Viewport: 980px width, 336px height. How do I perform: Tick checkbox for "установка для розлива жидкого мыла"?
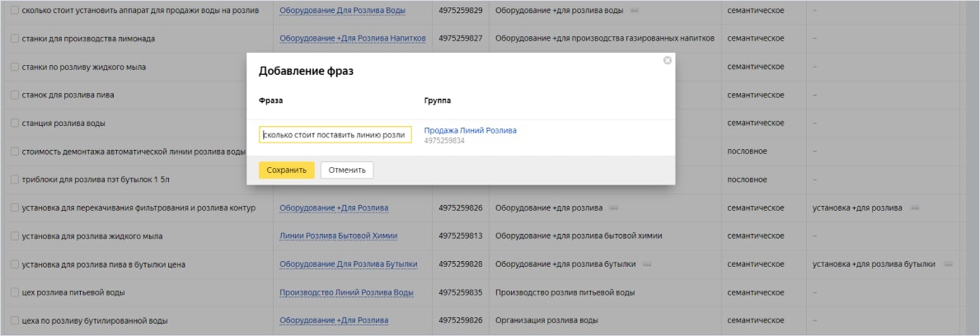pyautogui.click(x=15, y=236)
